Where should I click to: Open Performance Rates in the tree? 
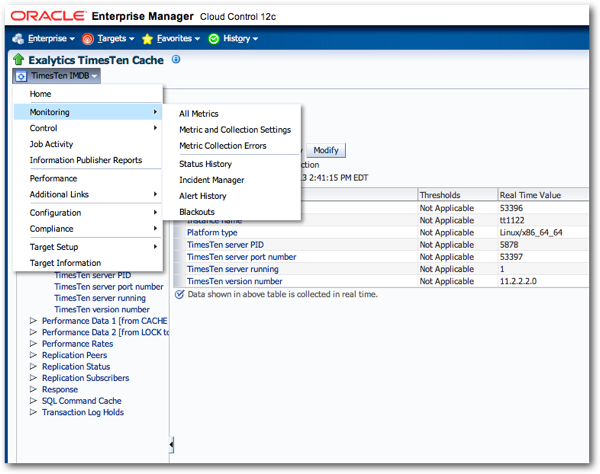77,344
